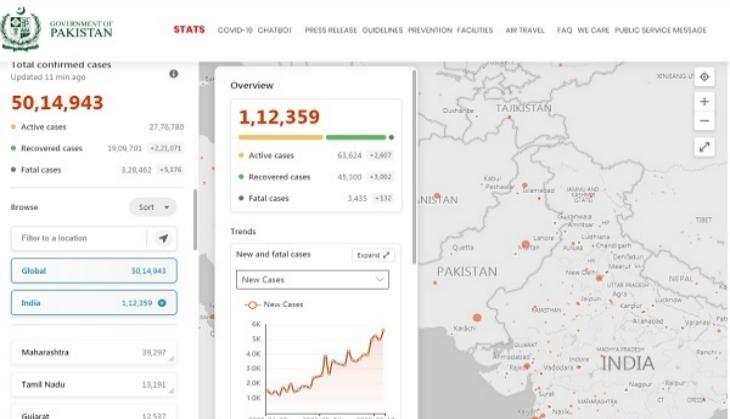Click the blue circle icon in India row

pyautogui.click(x=162, y=303)
